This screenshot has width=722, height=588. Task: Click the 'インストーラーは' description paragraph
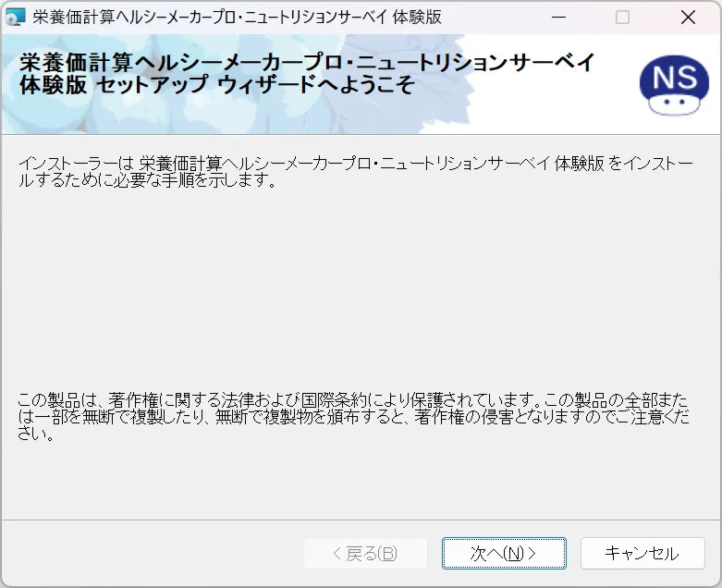click(x=356, y=172)
